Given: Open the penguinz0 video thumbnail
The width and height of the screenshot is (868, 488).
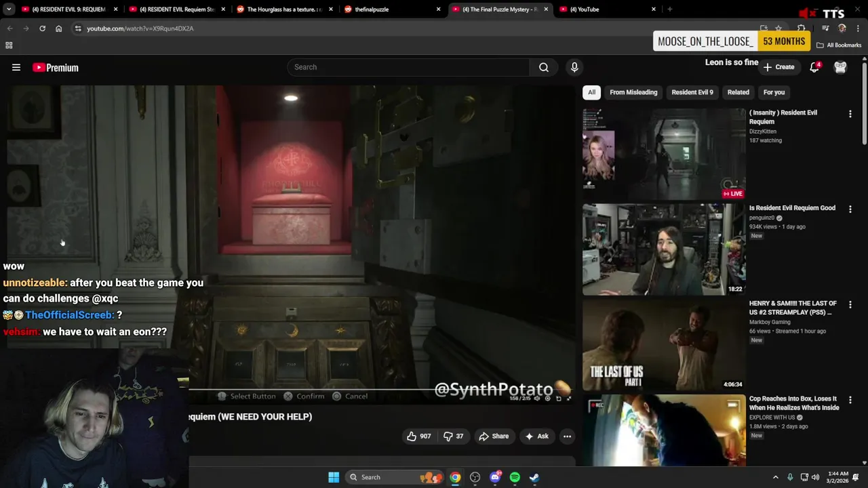Looking at the screenshot, I should (664, 249).
